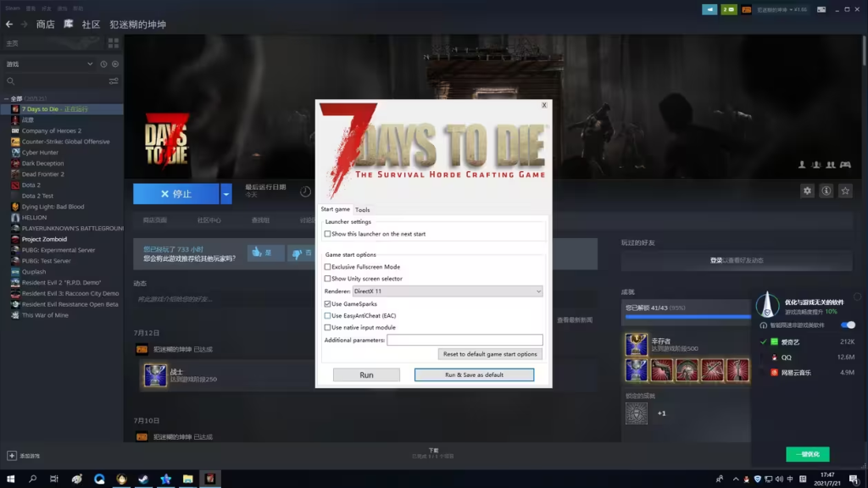The image size is (868, 488).
Task: Open the 社区 community tab
Action: click(91, 25)
